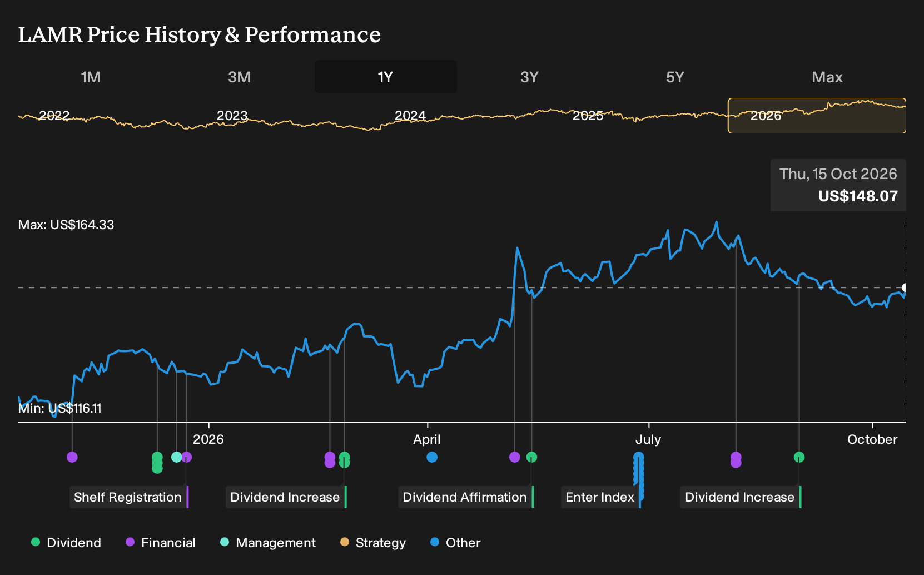
Task: Choose the 5Y time range
Action: point(675,77)
